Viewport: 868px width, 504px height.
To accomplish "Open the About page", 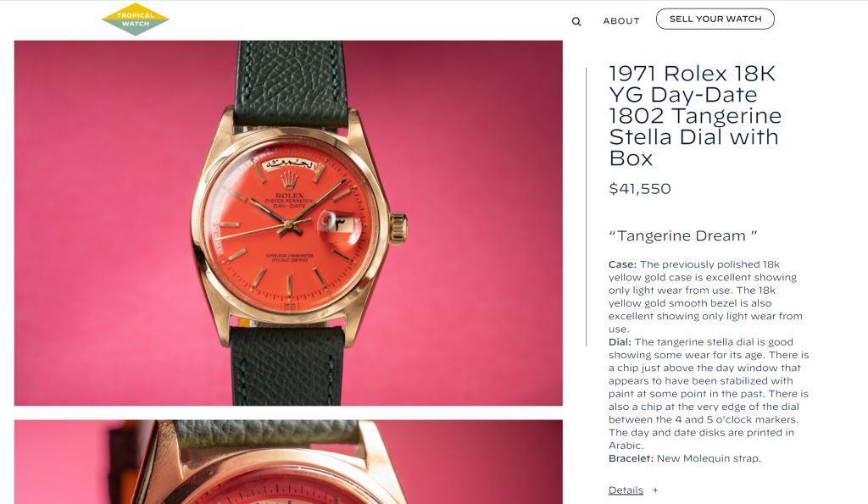I will 621,21.
